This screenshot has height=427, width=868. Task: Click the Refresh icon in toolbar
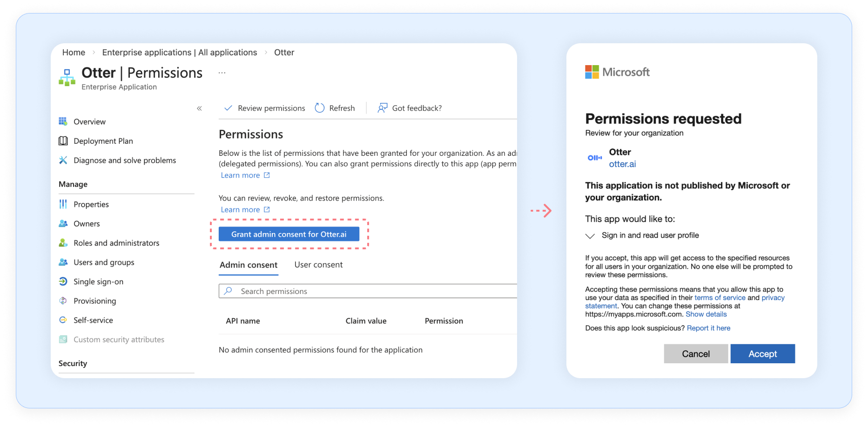320,108
